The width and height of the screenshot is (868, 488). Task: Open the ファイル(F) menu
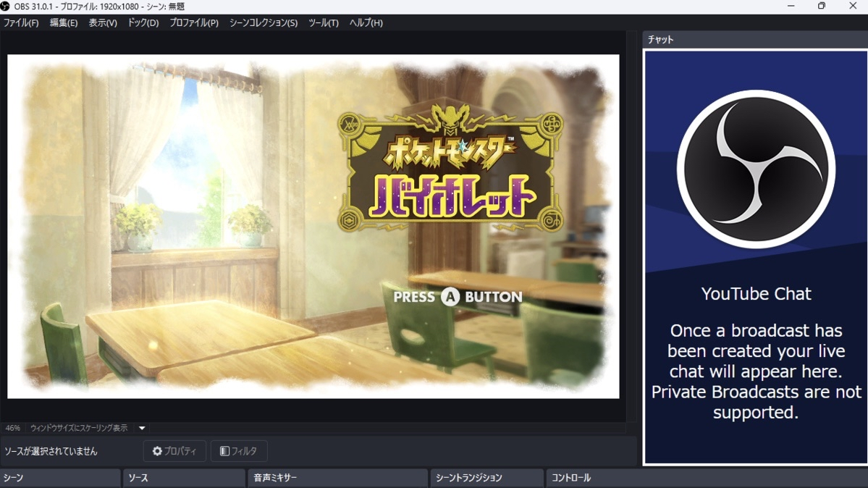click(x=21, y=22)
